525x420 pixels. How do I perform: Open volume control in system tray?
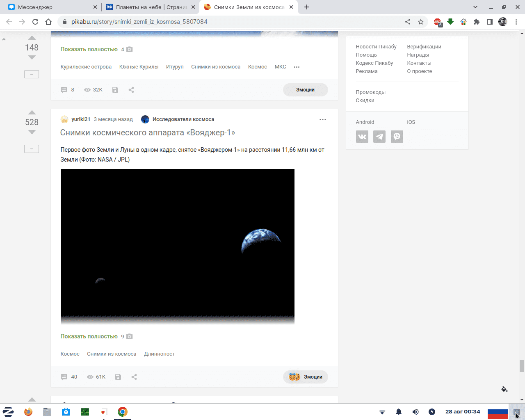[x=415, y=412]
